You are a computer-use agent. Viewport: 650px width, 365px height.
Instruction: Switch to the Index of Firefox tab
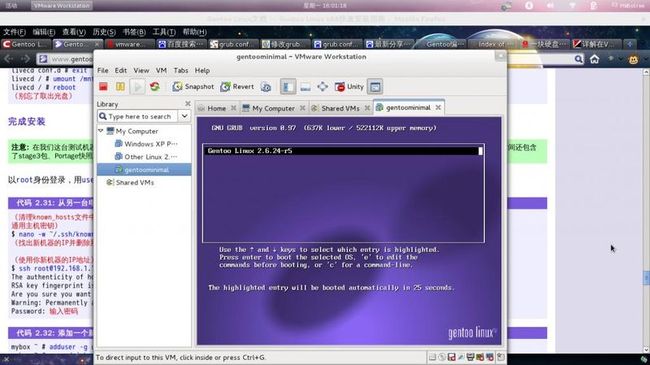(492, 44)
